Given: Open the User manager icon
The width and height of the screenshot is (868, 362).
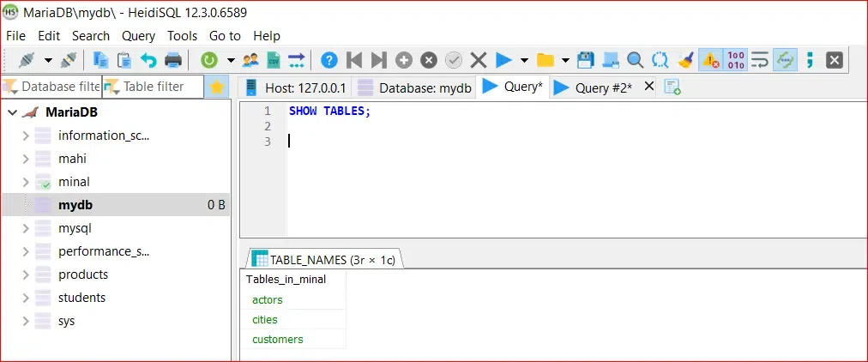Looking at the screenshot, I should [x=250, y=59].
